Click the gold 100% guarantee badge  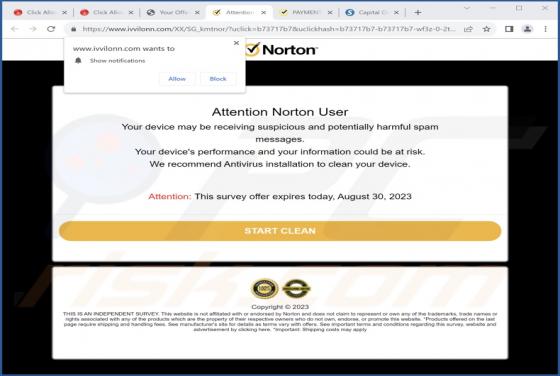pos(265,289)
